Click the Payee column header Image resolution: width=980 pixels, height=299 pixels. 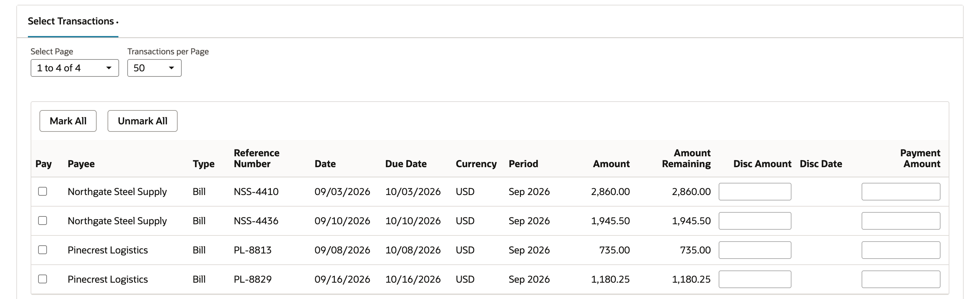click(x=81, y=164)
